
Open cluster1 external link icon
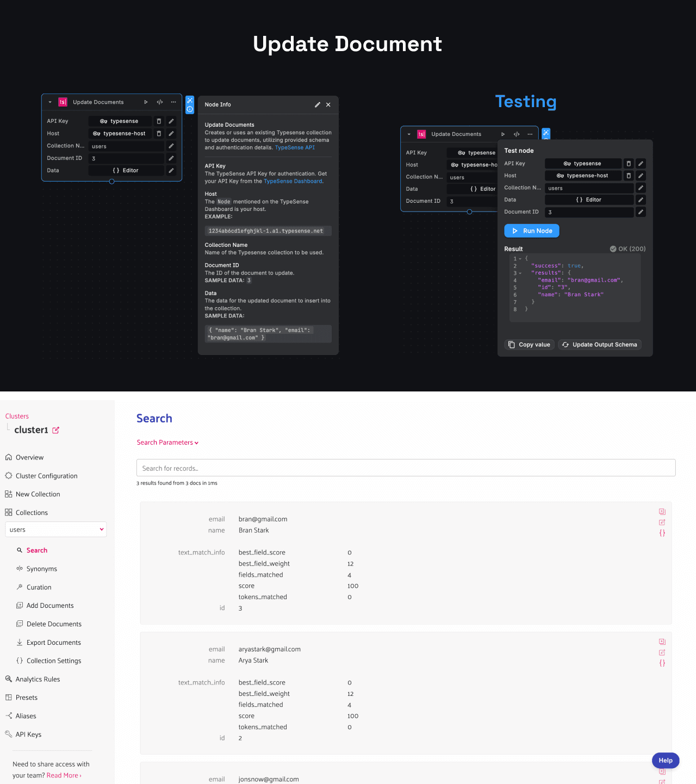(x=55, y=430)
